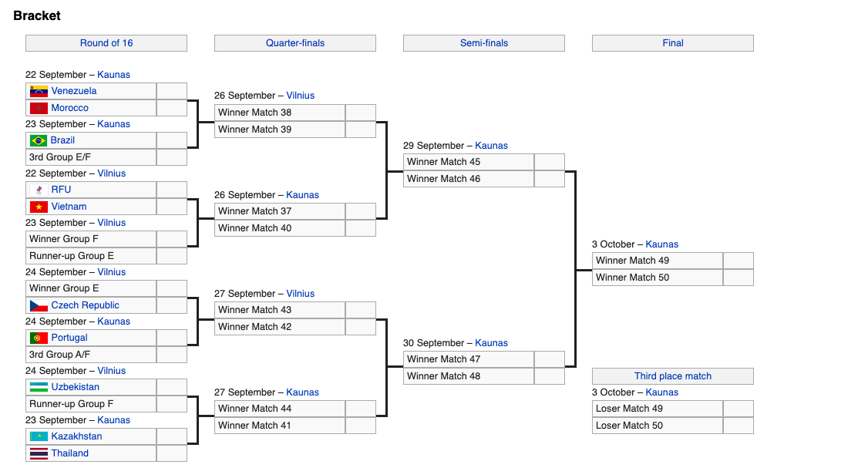Click the Brazil flag icon

coord(39,140)
